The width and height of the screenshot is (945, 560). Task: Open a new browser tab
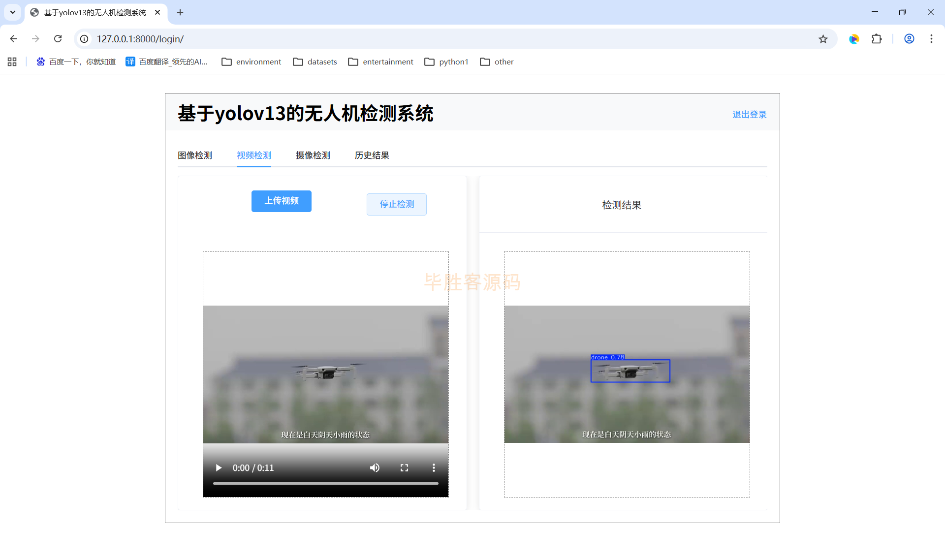(x=180, y=12)
